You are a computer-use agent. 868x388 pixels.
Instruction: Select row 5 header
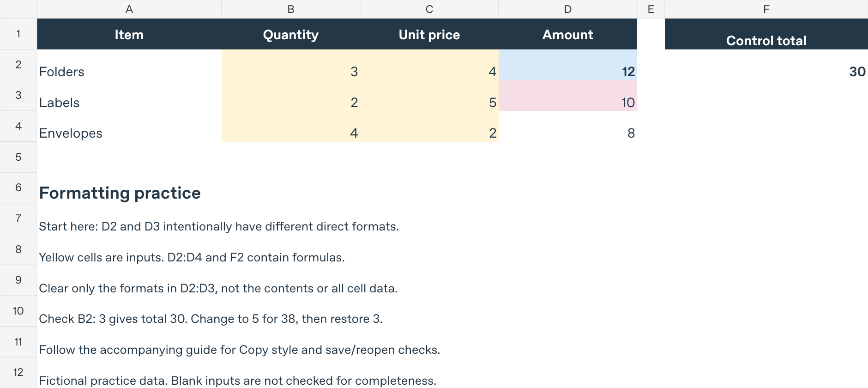18,157
